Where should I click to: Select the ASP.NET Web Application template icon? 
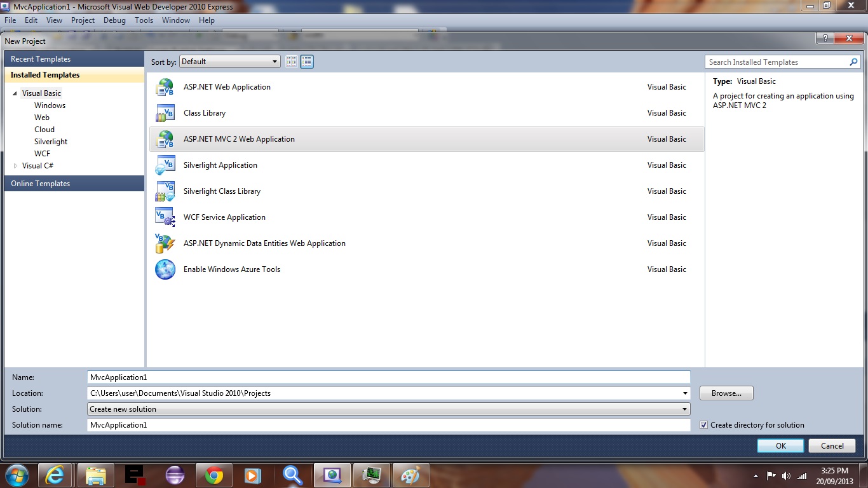[x=165, y=87]
